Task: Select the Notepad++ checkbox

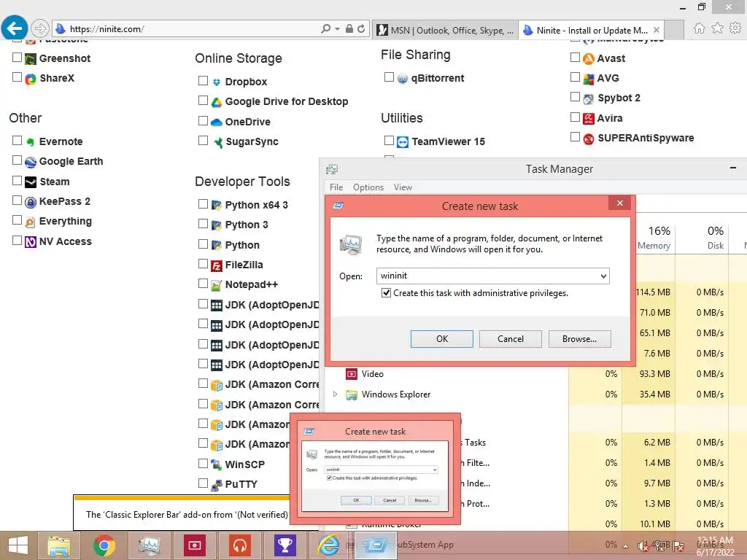Action: 203,284
